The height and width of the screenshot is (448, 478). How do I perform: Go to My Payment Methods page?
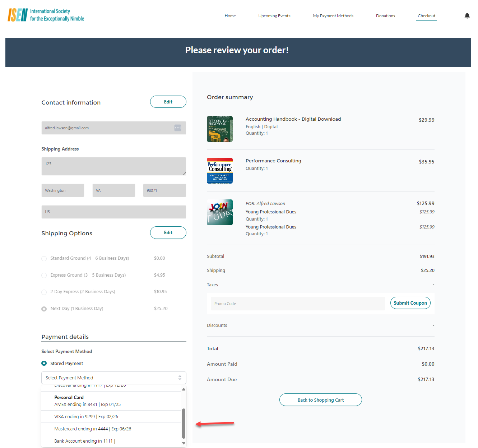333,16
